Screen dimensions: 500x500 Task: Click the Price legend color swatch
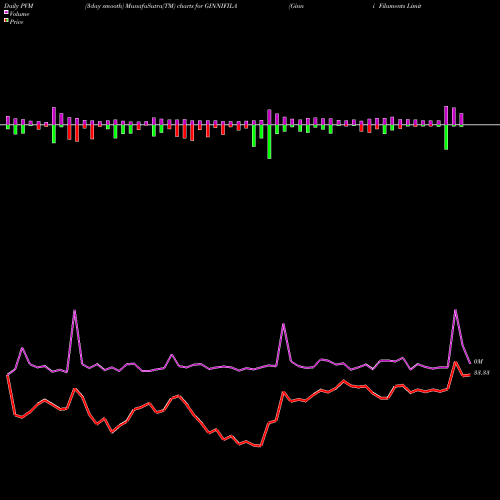point(6,21)
